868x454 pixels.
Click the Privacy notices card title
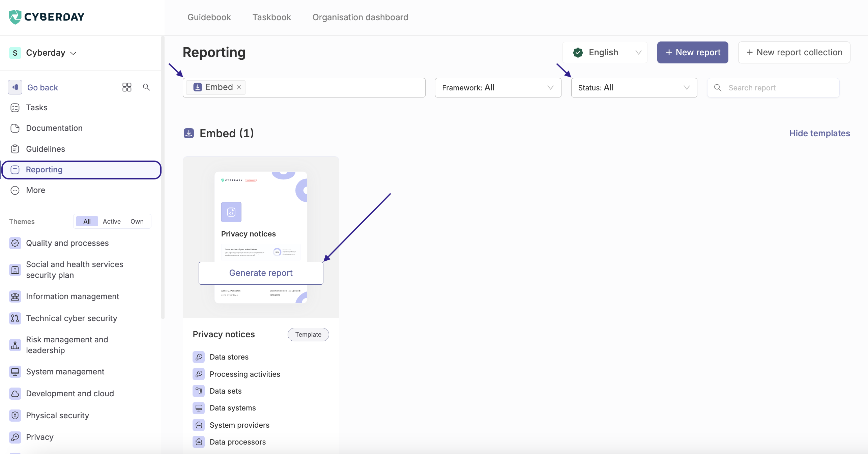pos(224,334)
